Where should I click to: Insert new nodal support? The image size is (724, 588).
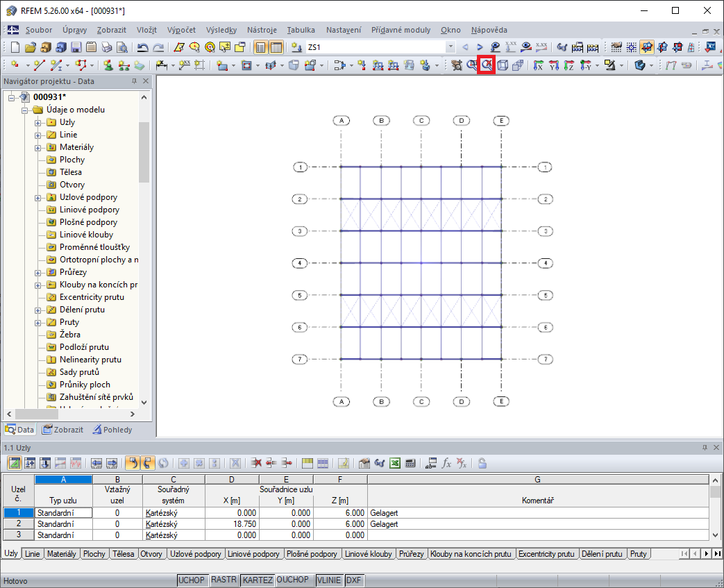(x=108, y=65)
